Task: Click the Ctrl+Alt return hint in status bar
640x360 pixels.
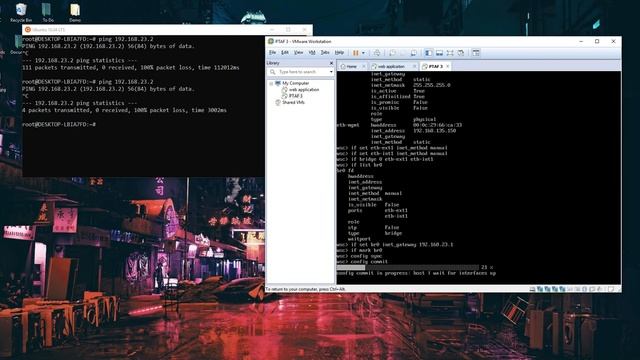Action: [x=305, y=289]
